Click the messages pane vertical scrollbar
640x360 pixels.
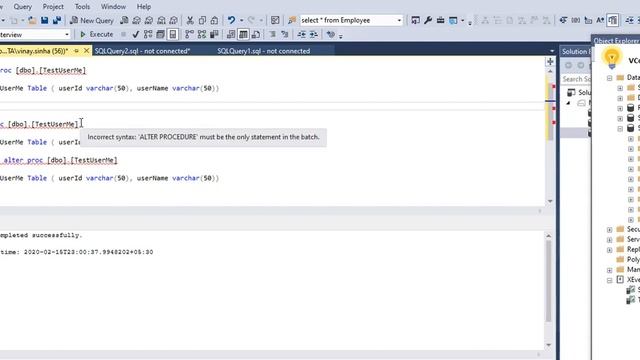point(549,281)
